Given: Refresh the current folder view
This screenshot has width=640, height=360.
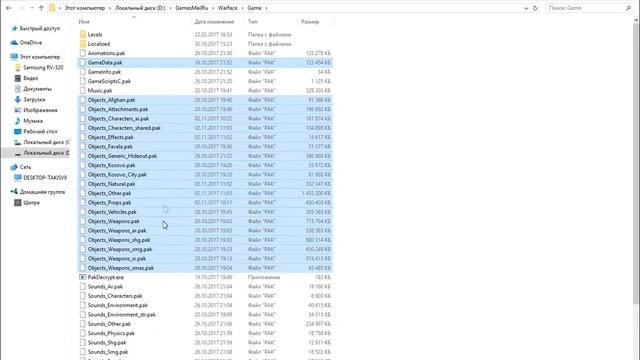Looking at the screenshot, I should (x=535, y=8).
